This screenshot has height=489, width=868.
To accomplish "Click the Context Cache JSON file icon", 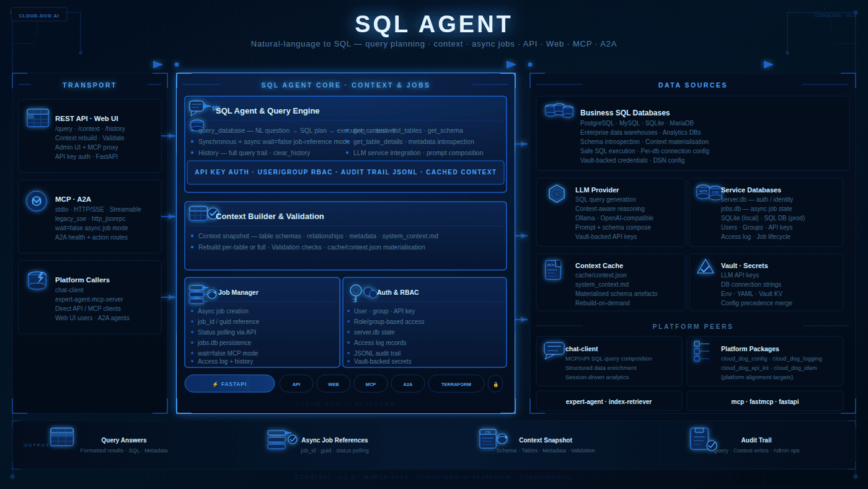I will 552,269.
